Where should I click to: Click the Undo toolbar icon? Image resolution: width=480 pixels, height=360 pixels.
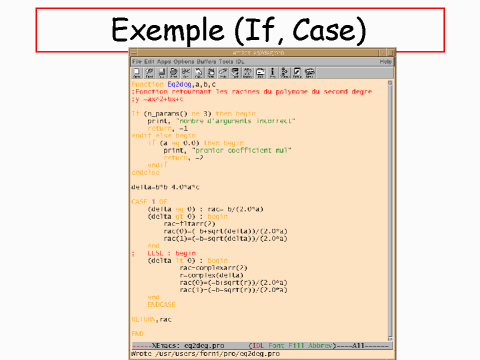(x=223, y=73)
